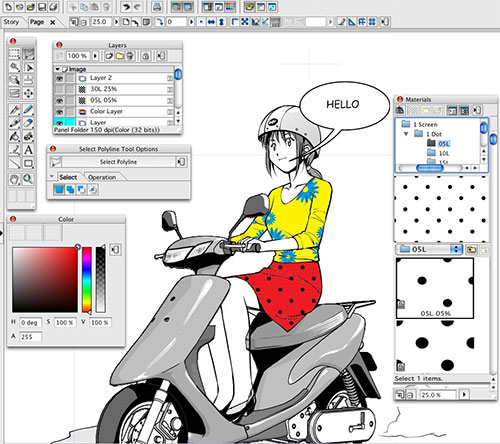Viewport: 500px width, 444px height.
Task: Choose the move layer tool
Action: 29,93
